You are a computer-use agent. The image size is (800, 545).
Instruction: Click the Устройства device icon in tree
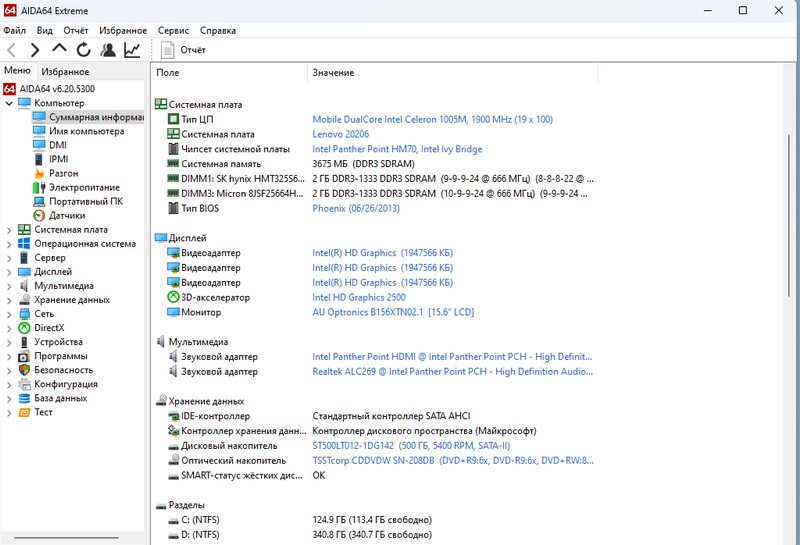click(x=24, y=342)
